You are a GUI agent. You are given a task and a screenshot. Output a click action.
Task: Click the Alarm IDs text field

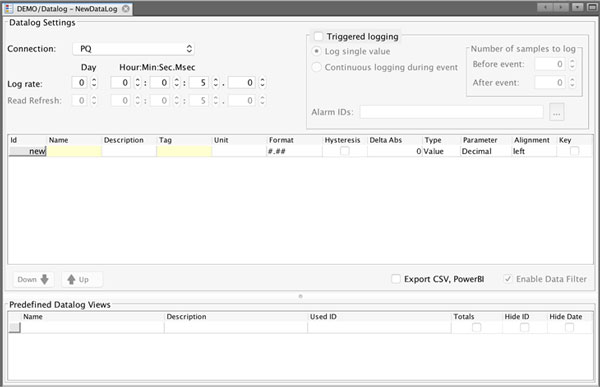[x=452, y=112]
